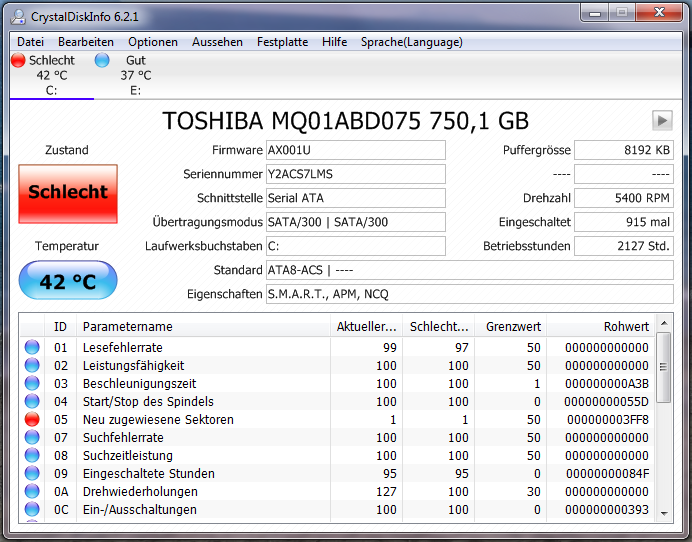Select the Lesefehlerrate row text
Screen dimensions: 692x542
point(123,347)
